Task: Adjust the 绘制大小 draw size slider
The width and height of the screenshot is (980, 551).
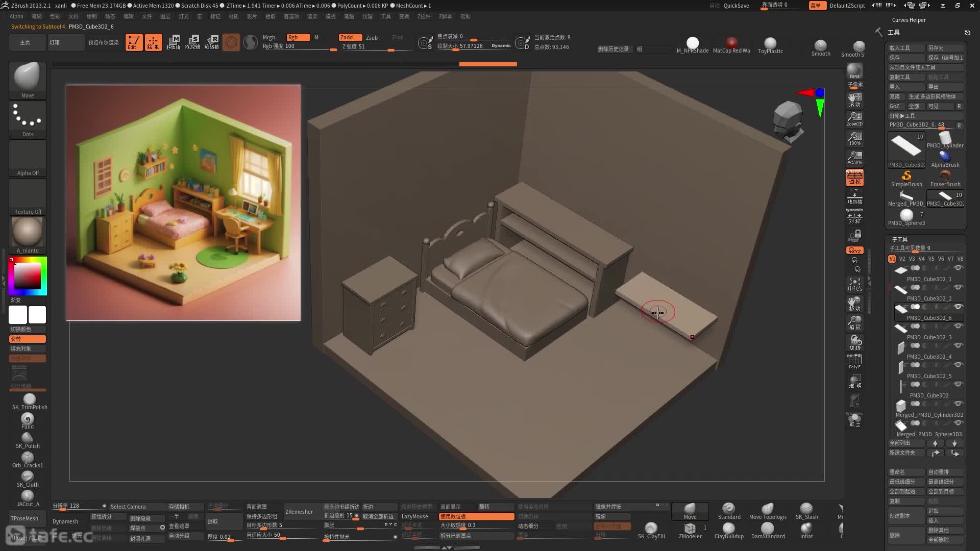Action: coord(473,46)
